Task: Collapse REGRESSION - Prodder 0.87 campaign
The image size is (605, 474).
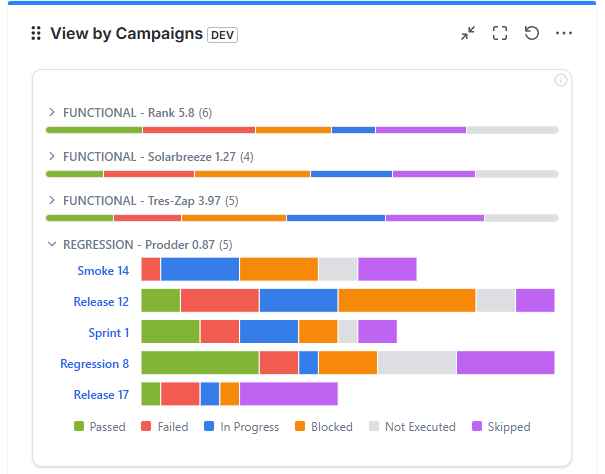Action: (52, 244)
